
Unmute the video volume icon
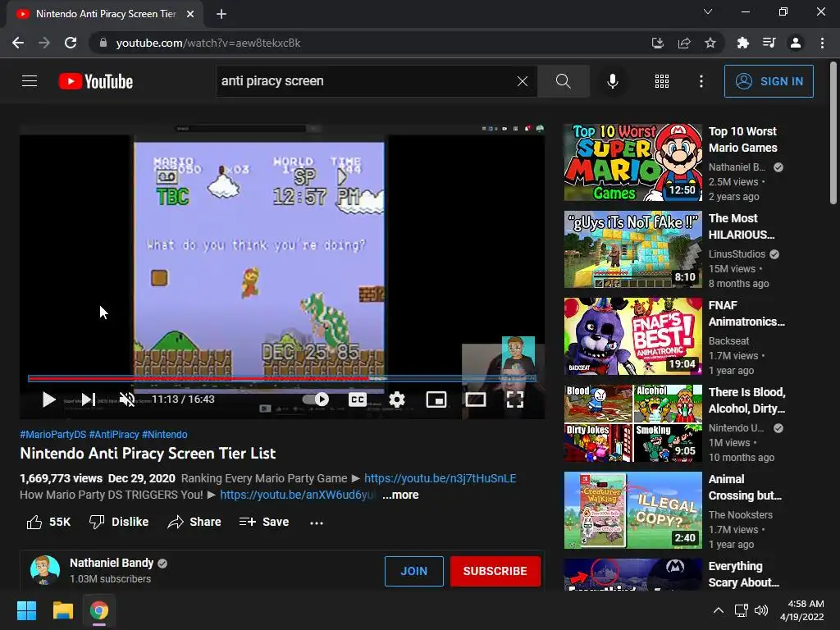point(127,399)
